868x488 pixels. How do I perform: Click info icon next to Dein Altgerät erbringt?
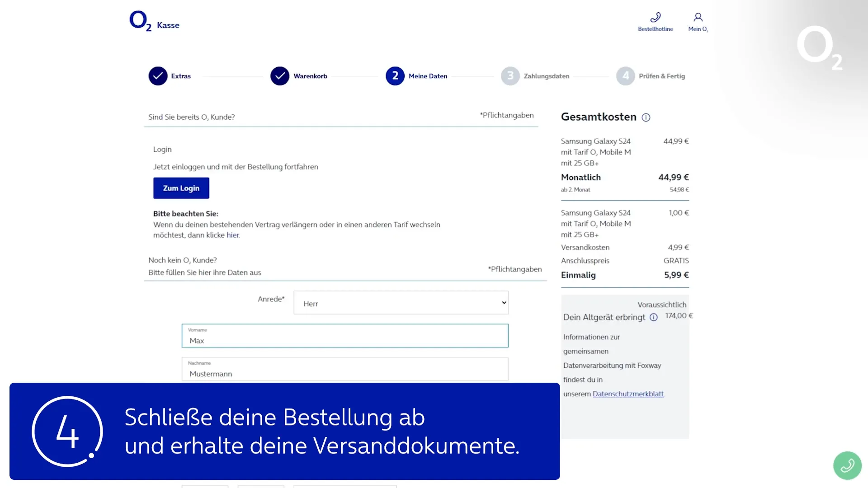[x=653, y=317]
